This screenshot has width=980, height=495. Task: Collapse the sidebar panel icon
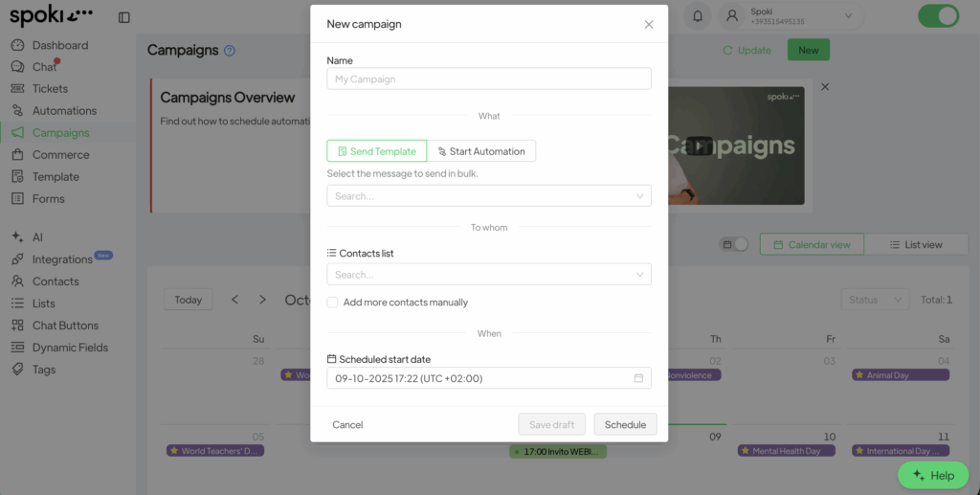[x=124, y=17]
